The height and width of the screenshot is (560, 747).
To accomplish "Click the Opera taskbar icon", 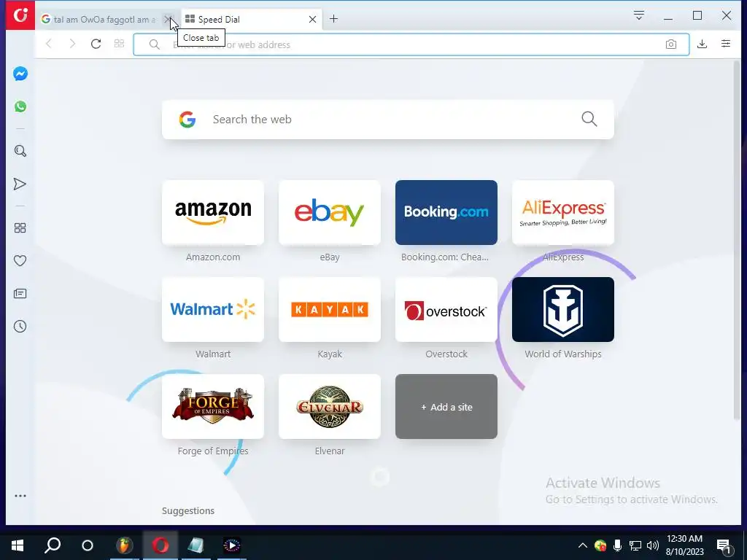I will click(160, 545).
